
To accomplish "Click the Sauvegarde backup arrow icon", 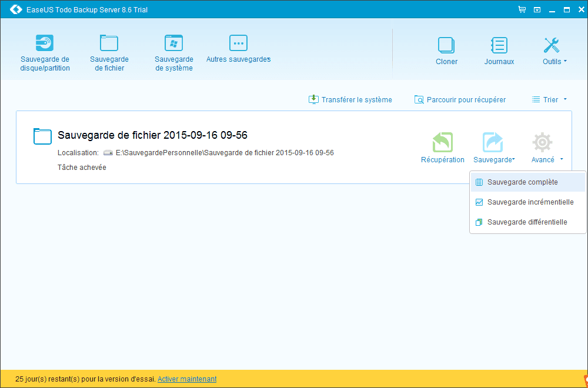I will coord(493,142).
